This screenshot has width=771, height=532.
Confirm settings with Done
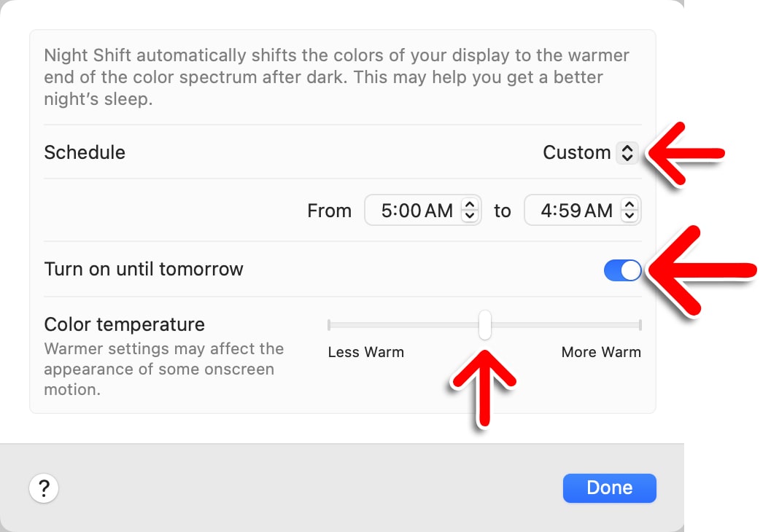[610, 488]
